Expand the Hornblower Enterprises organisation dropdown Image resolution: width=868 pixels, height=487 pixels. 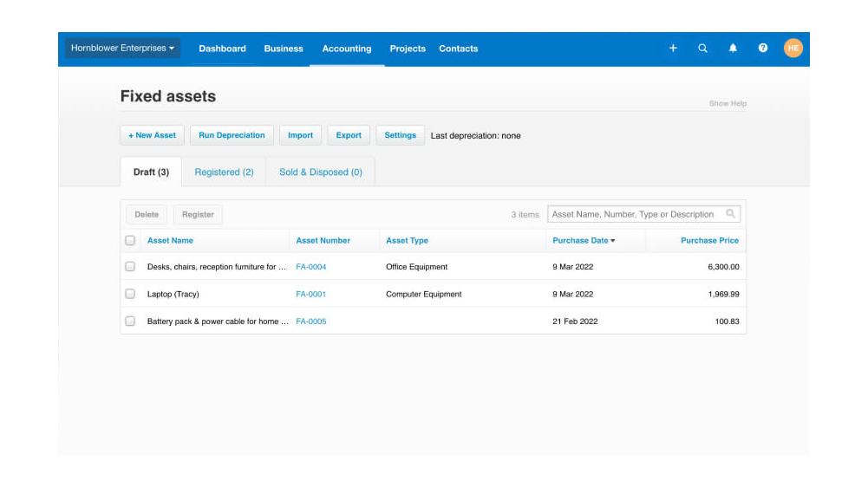(122, 49)
